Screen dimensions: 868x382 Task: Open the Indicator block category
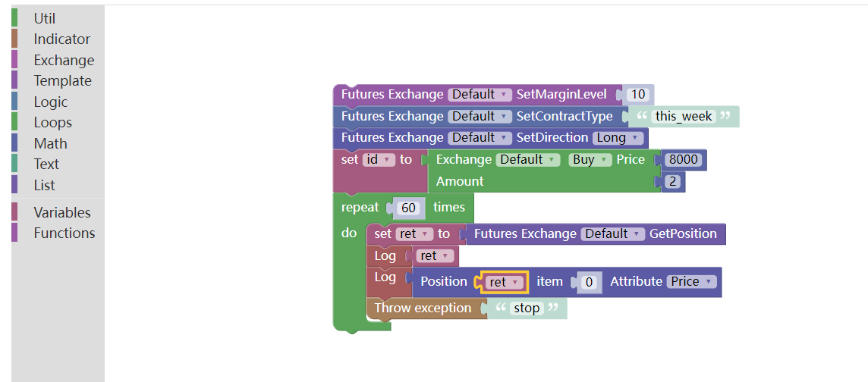pos(61,39)
